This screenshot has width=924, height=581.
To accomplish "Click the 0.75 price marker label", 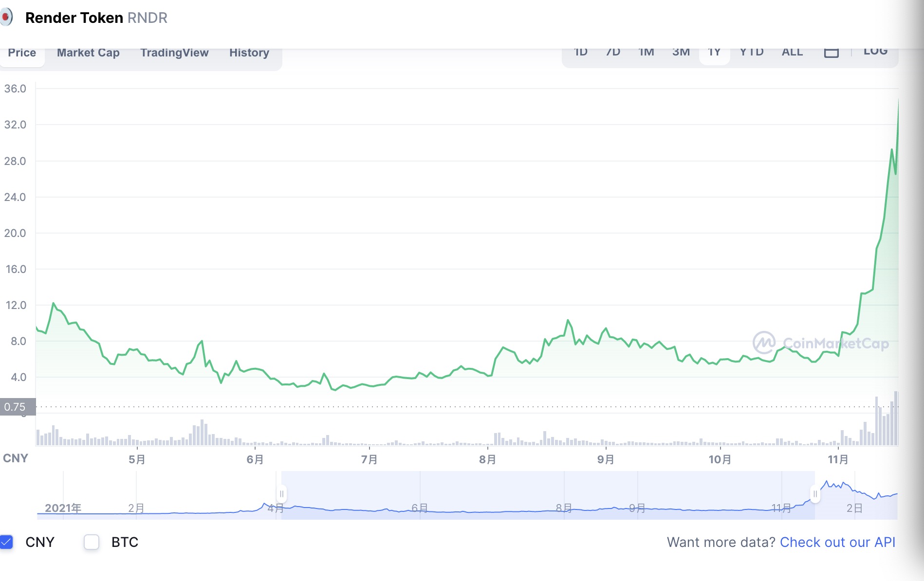I will [x=18, y=407].
